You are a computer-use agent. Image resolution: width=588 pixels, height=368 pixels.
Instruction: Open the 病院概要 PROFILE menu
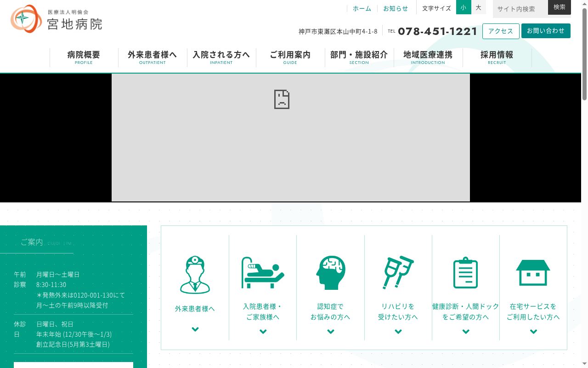(x=84, y=57)
